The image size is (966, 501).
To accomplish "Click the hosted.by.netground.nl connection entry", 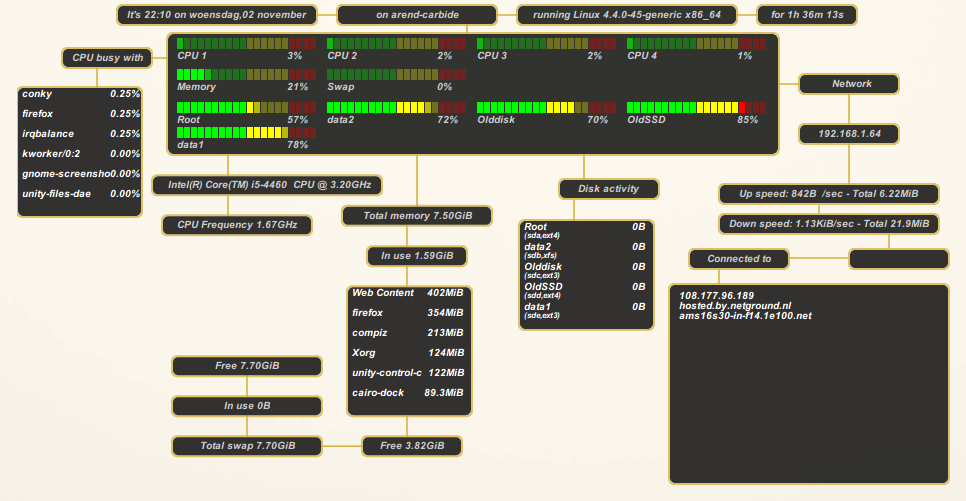I will coord(735,306).
